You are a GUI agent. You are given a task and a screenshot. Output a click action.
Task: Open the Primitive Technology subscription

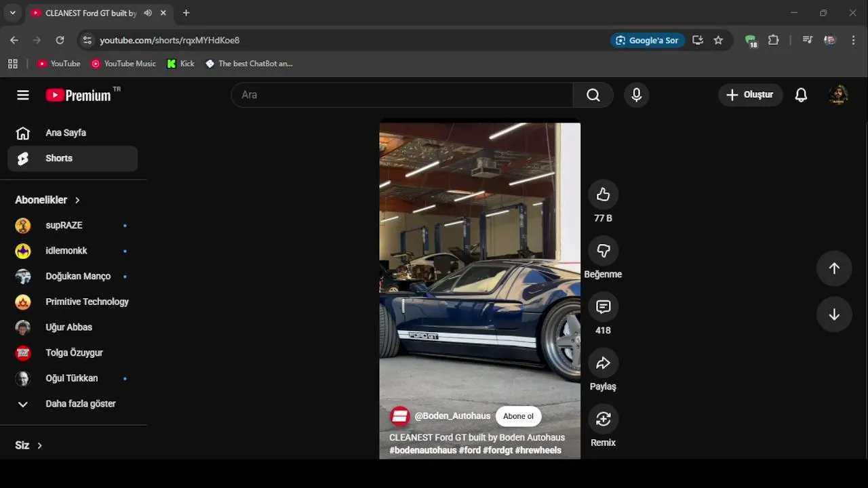[73, 302]
